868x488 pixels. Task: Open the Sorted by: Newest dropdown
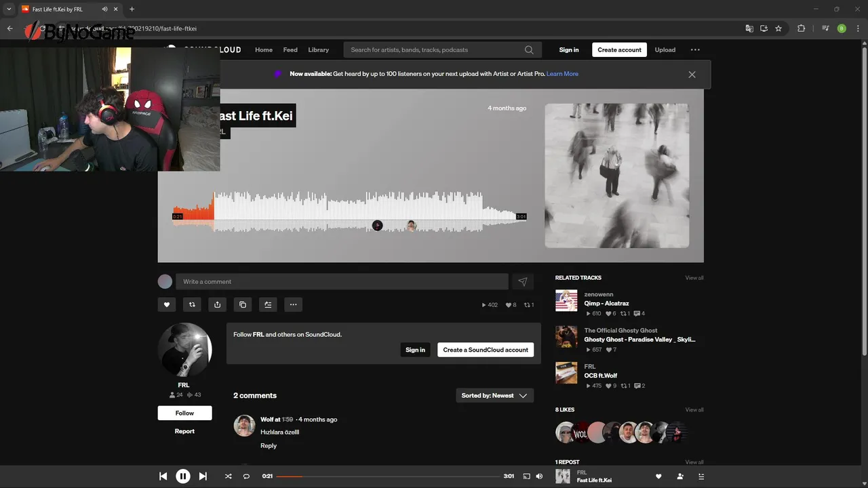coord(494,395)
